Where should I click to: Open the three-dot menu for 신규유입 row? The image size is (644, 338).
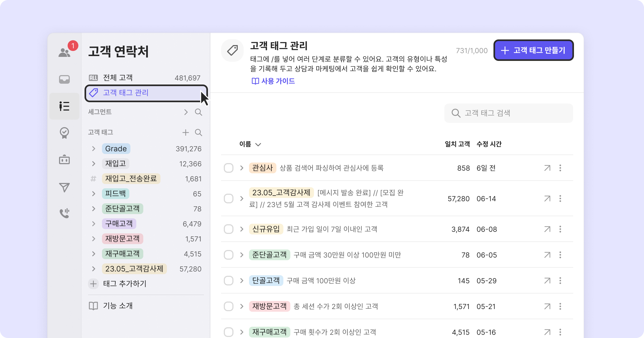tap(560, 229)
